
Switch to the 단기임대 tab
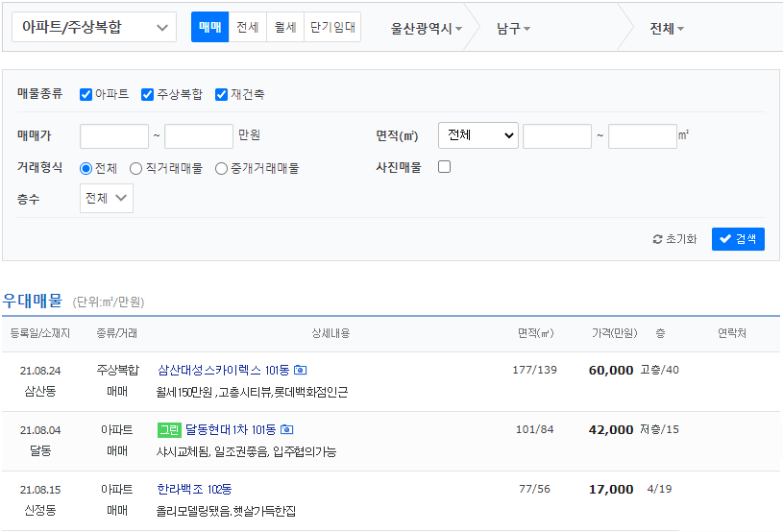tap(332, 27)
